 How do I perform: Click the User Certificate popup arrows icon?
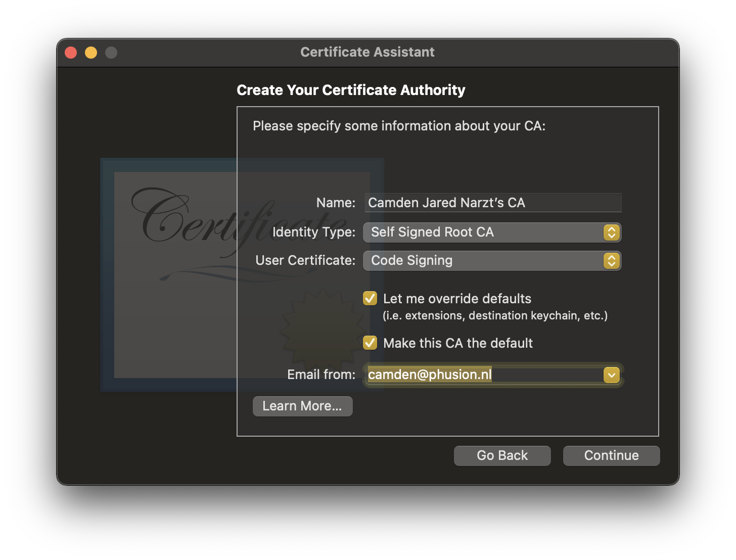(x=611, y=261)
